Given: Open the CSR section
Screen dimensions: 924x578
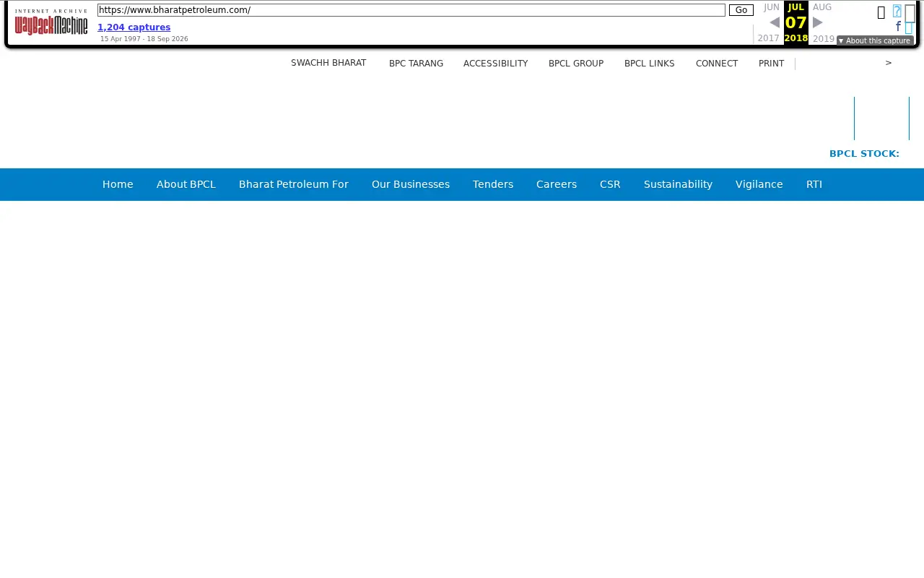Looking at the screenshot, I should pyautogui.click(x=610, y=184).
